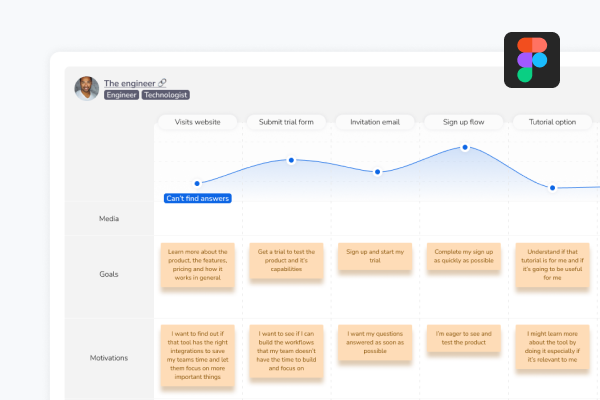Click the Technologist tag
600x400 pixels.
165,95
